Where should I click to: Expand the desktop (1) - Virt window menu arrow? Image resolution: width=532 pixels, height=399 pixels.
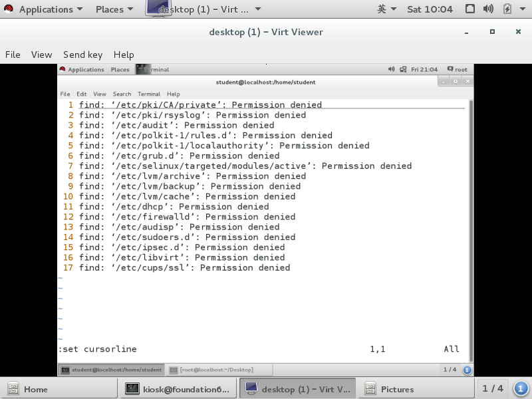coord(258,9)
